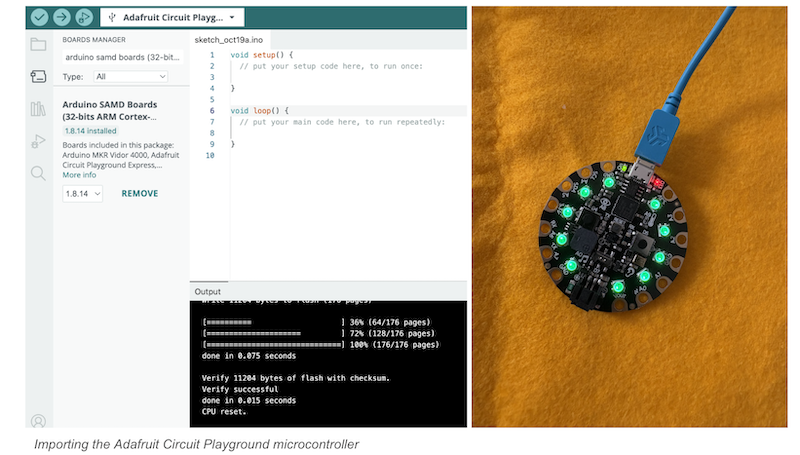Viewport: 800px width, 455px height.
Task: Open the Debug panel in sidebar
Action: click(38, 141)
